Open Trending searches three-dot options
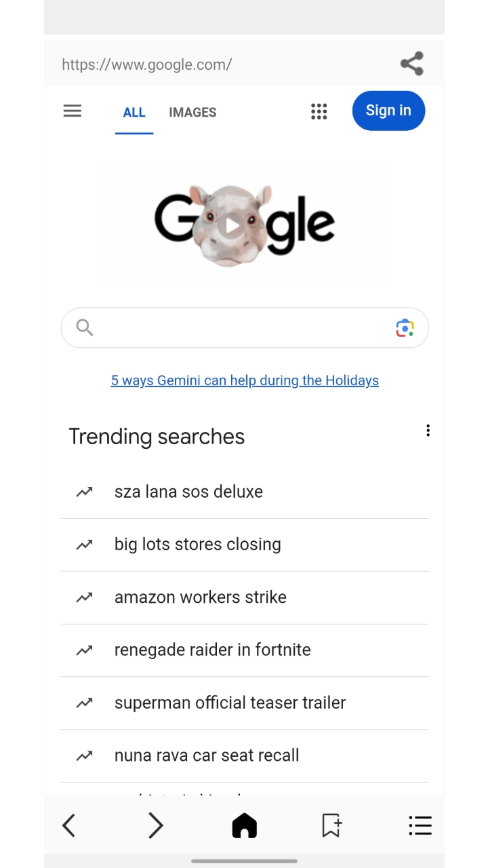This screenshot has height=868, width=488. (x=428, y=431)
